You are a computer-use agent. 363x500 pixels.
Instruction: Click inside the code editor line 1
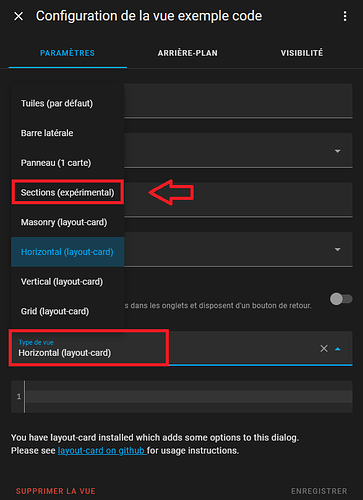click(x=189, y=397)
